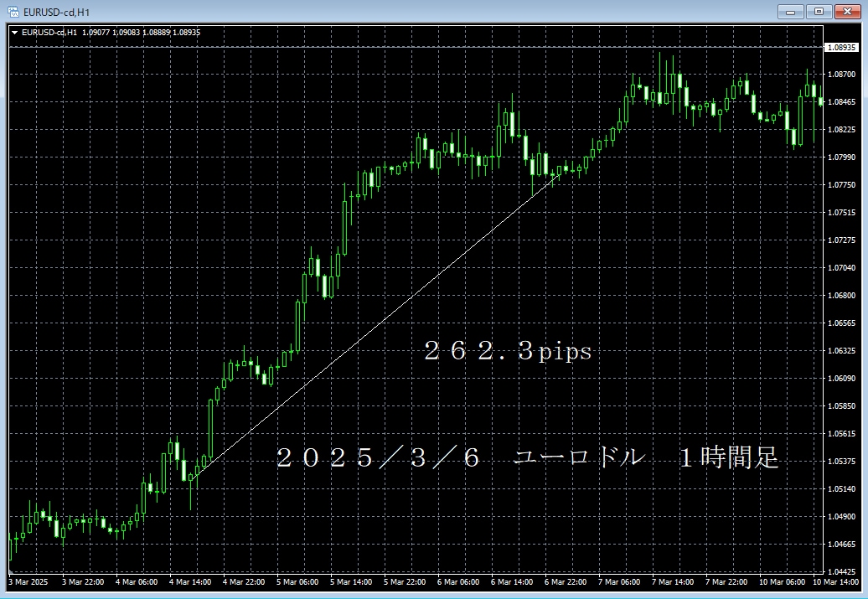Toggle the small triangle beside the EURUSD-cd,H1 chart header

tap(14, 33)
